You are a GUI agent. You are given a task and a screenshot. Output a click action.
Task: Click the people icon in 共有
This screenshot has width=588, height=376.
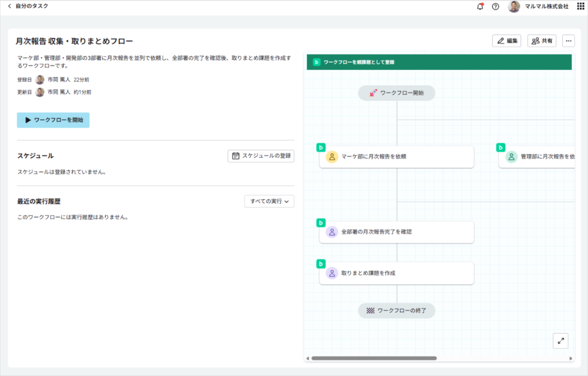click(x=536, y=41)
